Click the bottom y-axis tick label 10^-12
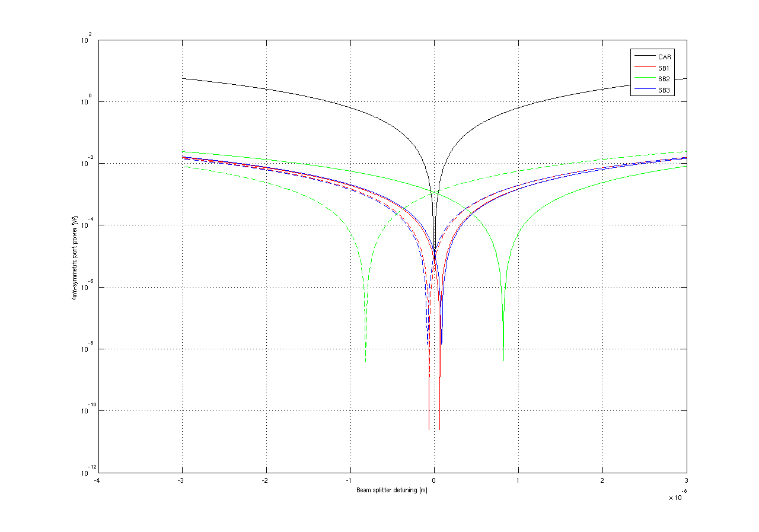Image resolution: width=759 pixels, height=532 pixels. (x=85, y=472)
